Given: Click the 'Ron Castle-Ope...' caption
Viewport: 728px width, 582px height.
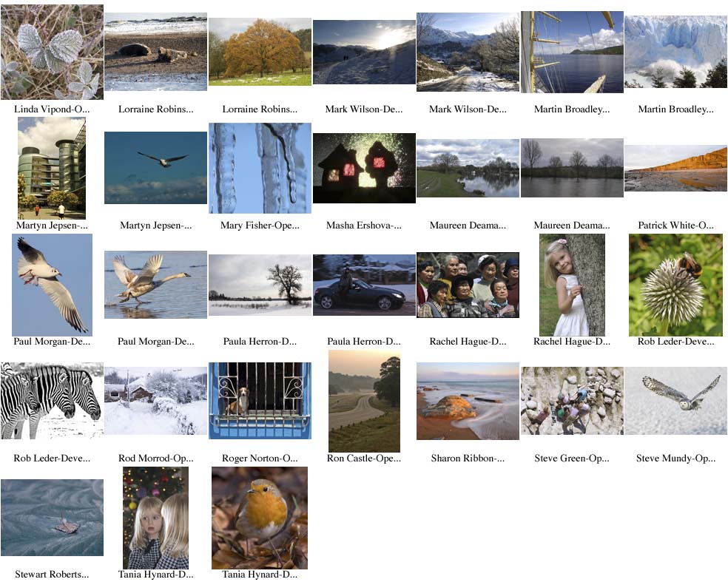Looking at the screenshot, I should [364, 458].
